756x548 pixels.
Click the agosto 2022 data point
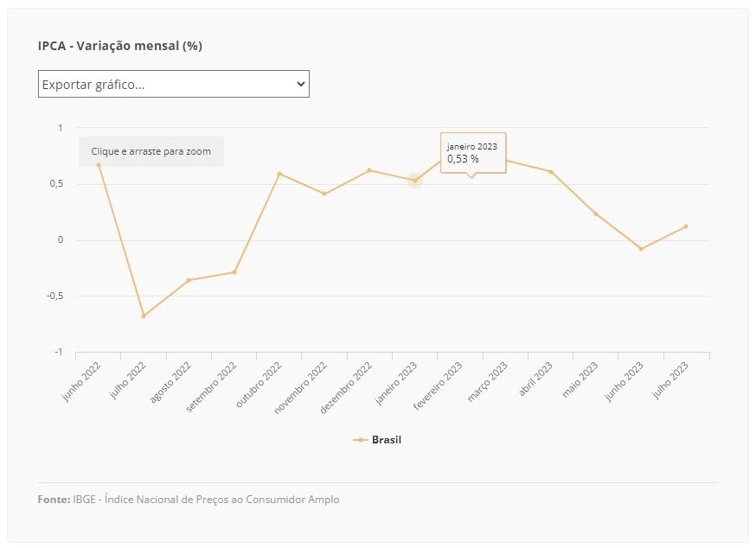click(x=189, y=280)
